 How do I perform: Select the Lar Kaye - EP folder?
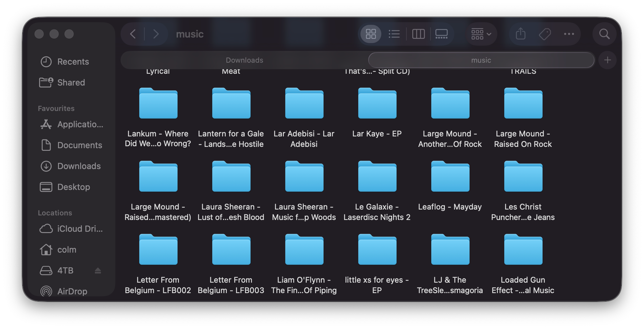(x=377, y=103)
